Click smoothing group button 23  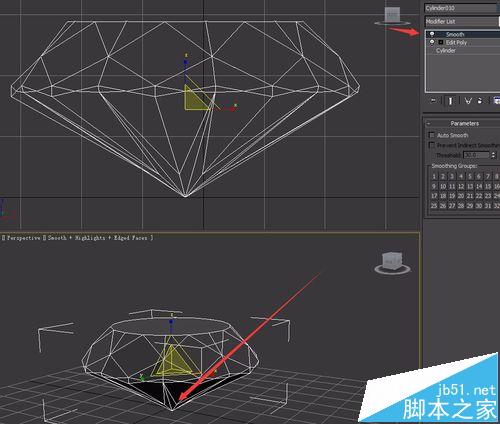tap(488, 196)
